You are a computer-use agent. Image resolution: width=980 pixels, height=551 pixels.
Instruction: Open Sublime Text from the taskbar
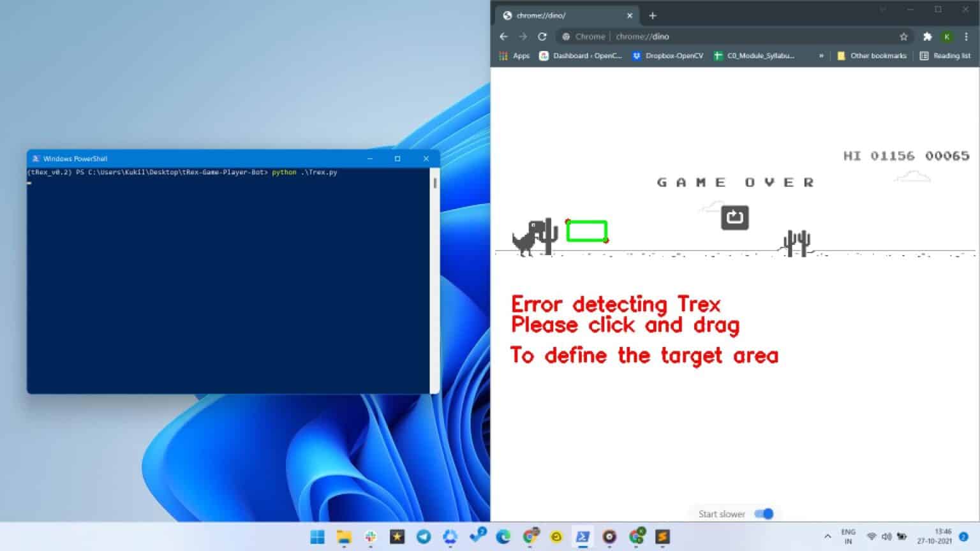(x=662, y=537)
